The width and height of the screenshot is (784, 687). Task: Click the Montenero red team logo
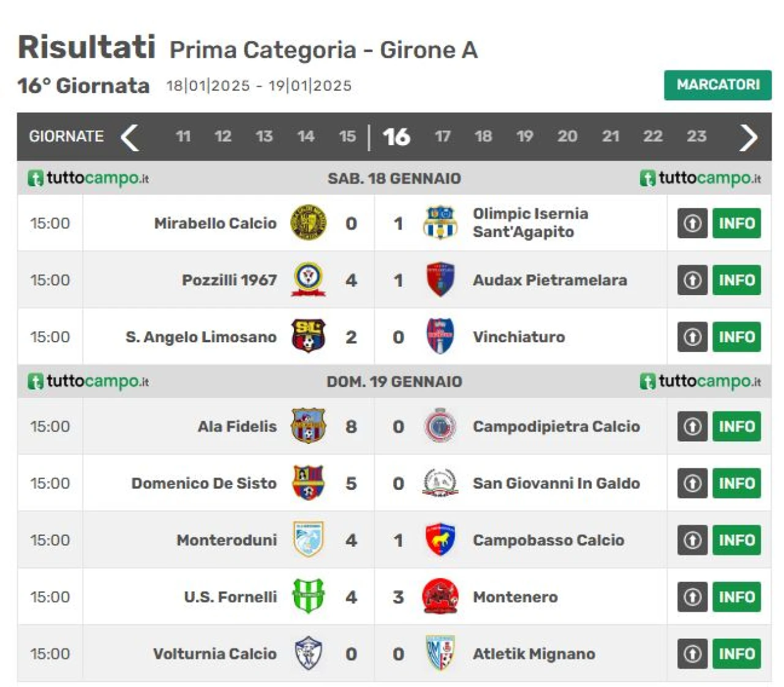pyautogui.click(x=440, y=596)
